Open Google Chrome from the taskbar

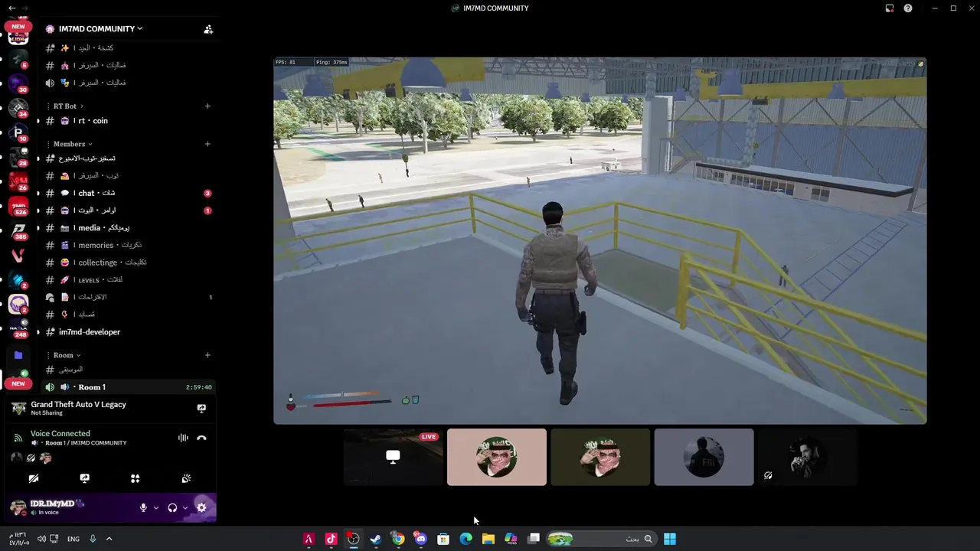pos(398,539)
